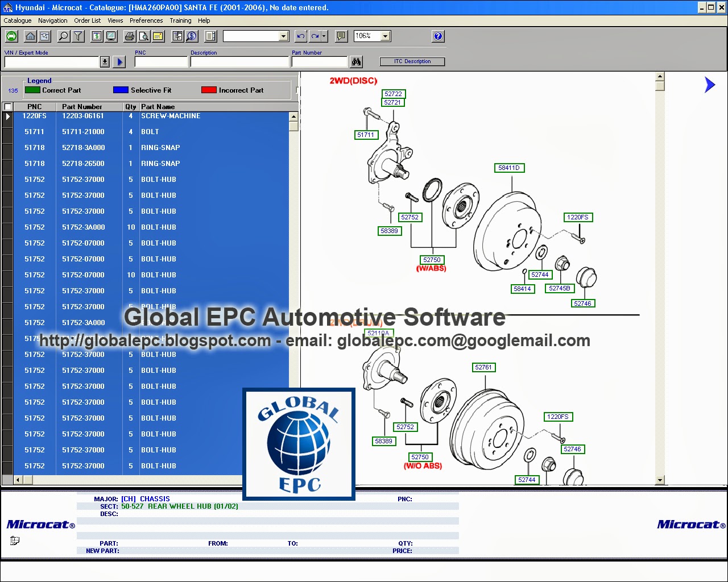728x582 pixels.
Task: Click the price information dollar icon
Action: [x=192, y=36]
